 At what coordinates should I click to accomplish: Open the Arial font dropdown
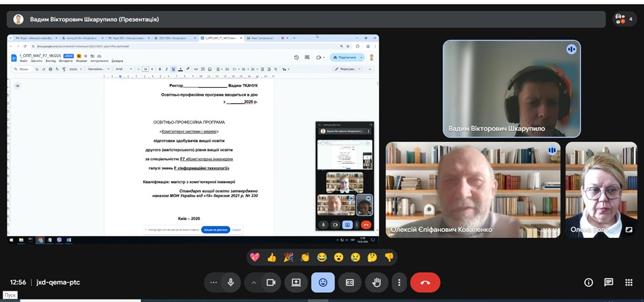click(x=124, y=69)
